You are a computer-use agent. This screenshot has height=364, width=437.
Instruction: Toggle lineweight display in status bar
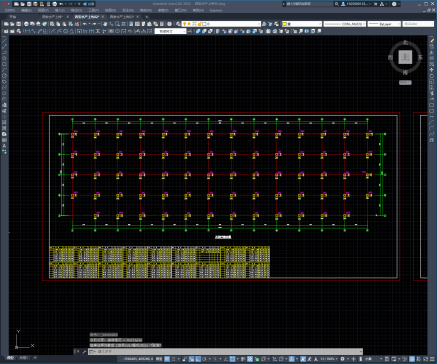coord(243,359)
